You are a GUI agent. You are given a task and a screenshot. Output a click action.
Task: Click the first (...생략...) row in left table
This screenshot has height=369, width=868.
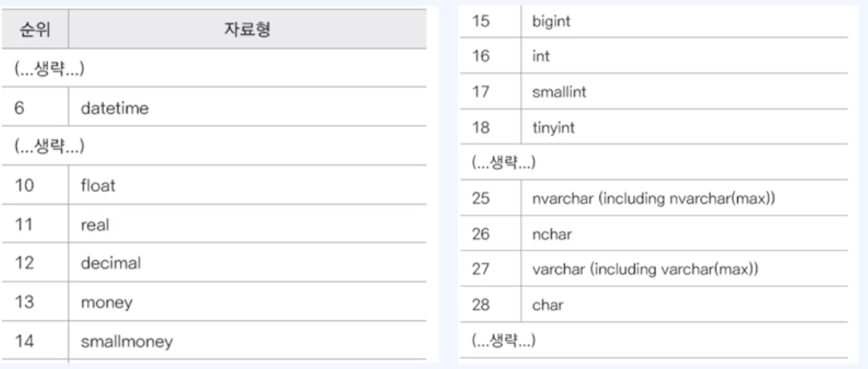[213, 67]
